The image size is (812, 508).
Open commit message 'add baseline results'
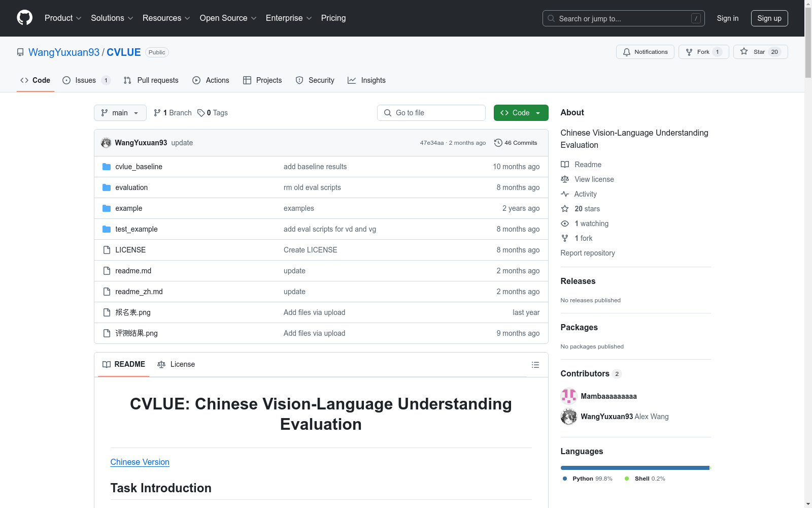click(315, 167)
